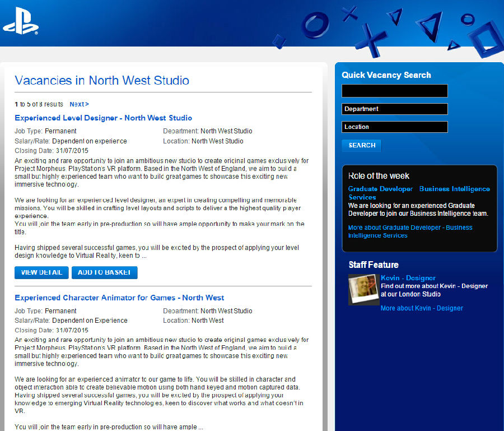Click the PlayStation logo in the header
The width and height of the screenshot is (504, 431).
pyautogui.click(x=20, y=21)
